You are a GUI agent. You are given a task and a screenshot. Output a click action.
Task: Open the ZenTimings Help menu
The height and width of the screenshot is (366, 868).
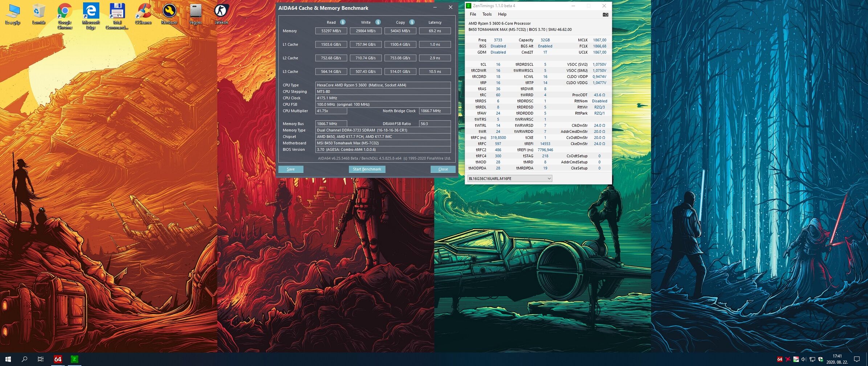click(x=502, y=14)
